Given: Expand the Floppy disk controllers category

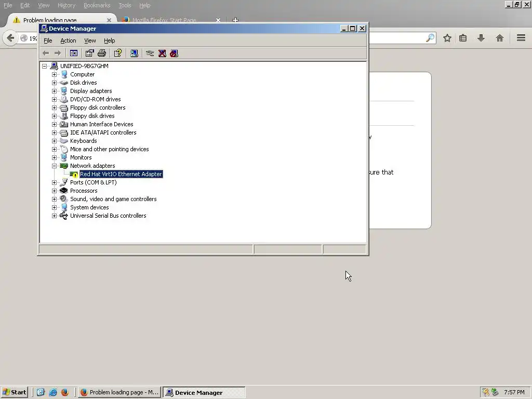Looking at the screenshot, I should point(54,108).
